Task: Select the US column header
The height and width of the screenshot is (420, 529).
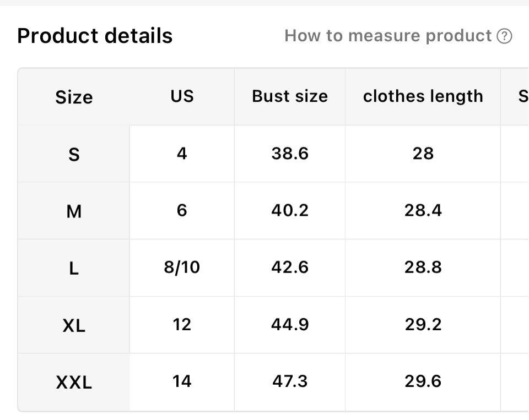Action: tap(182, 96)
